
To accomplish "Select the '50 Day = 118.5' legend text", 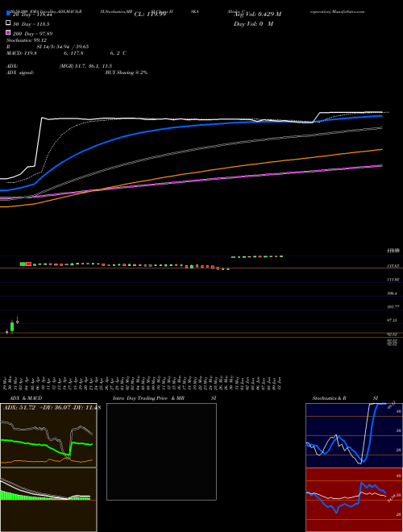I will click(31, 24).
